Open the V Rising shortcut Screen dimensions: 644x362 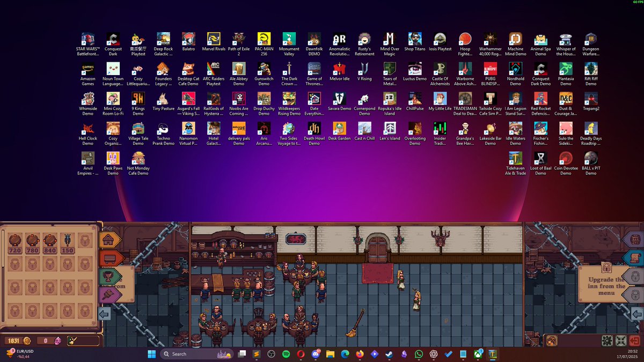coord(364,72)
